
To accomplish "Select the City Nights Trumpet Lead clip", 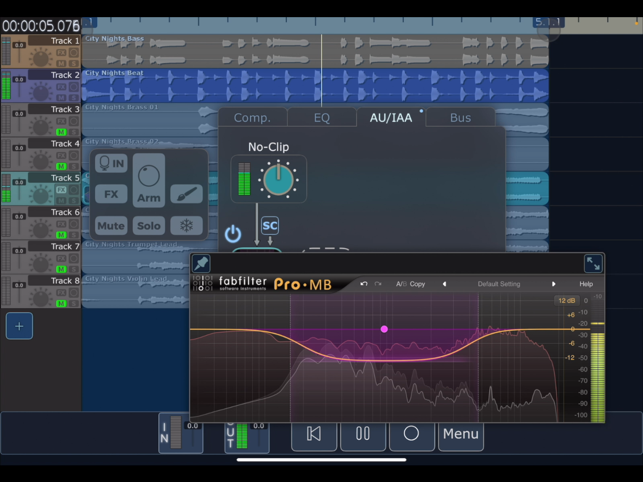I will [137, 257].
